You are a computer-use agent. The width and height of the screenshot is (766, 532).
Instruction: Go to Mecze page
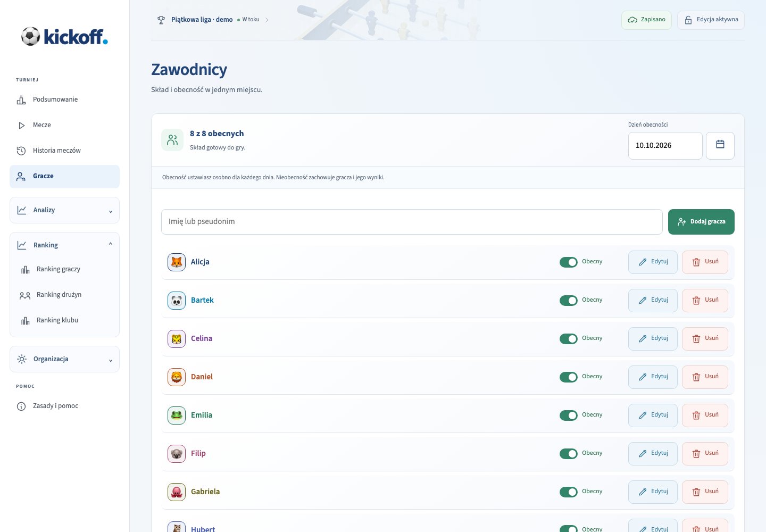tap(64, 126)
